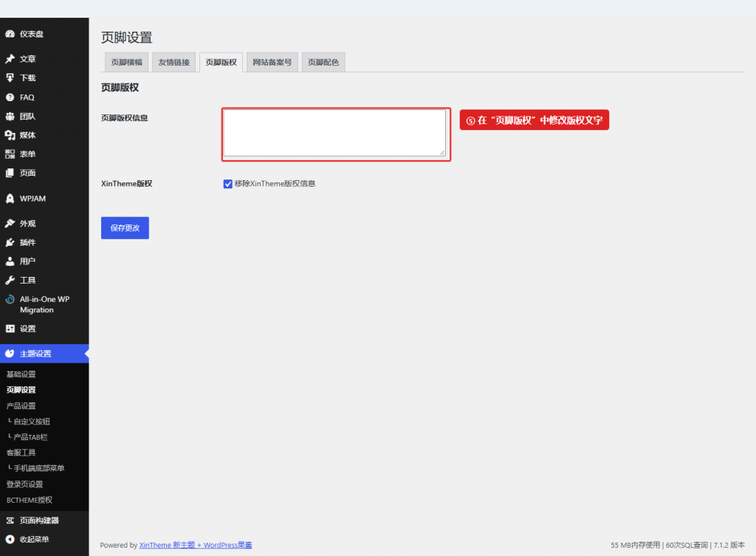Switch to the 页脚横幅 tab

click(x=127, y=62)
